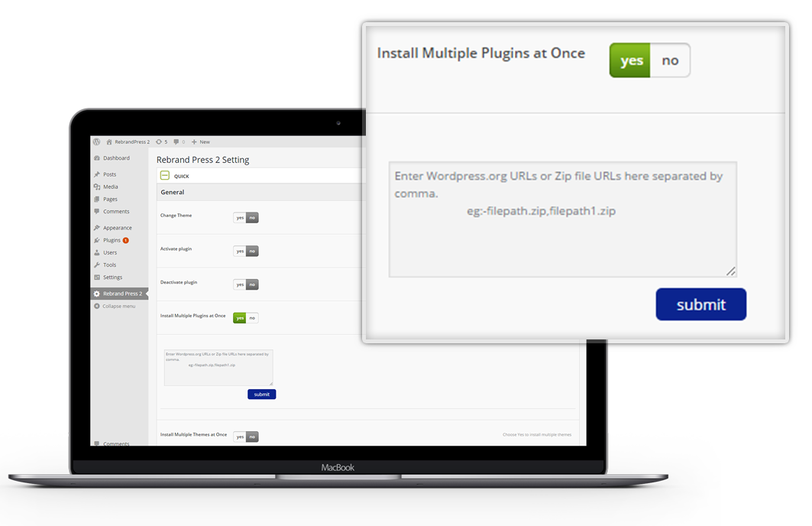Open the comments bubble in admin bar
This screenshot has width=812, height=526.
(x=176, y=141)
